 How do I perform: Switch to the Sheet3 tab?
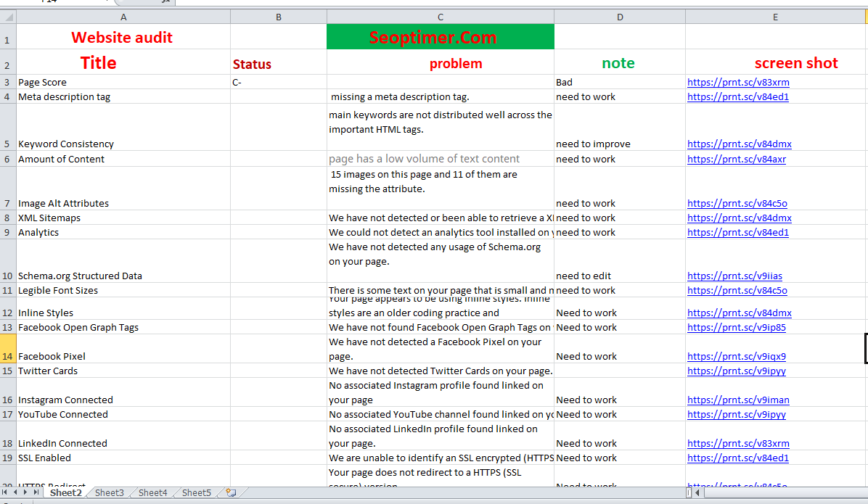(109, 492)
